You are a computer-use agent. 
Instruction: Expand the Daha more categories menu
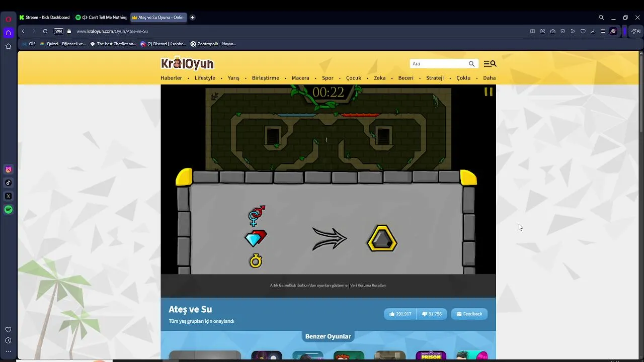490,78
